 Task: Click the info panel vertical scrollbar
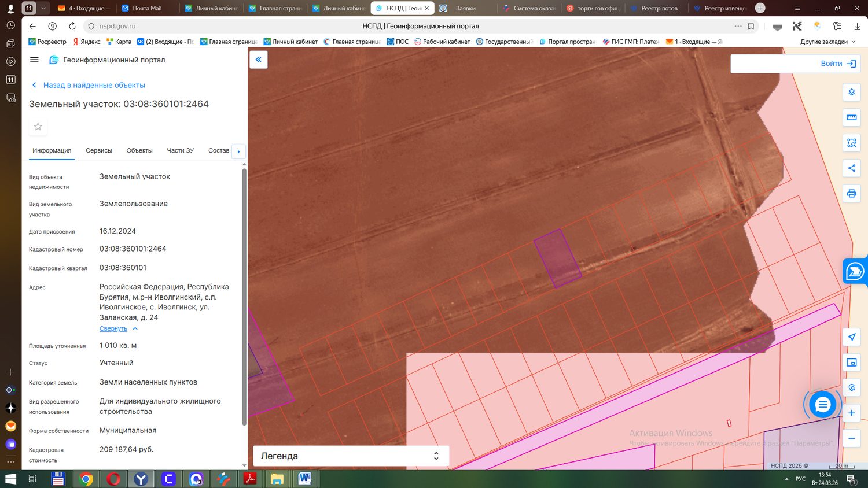pos(244,297)
